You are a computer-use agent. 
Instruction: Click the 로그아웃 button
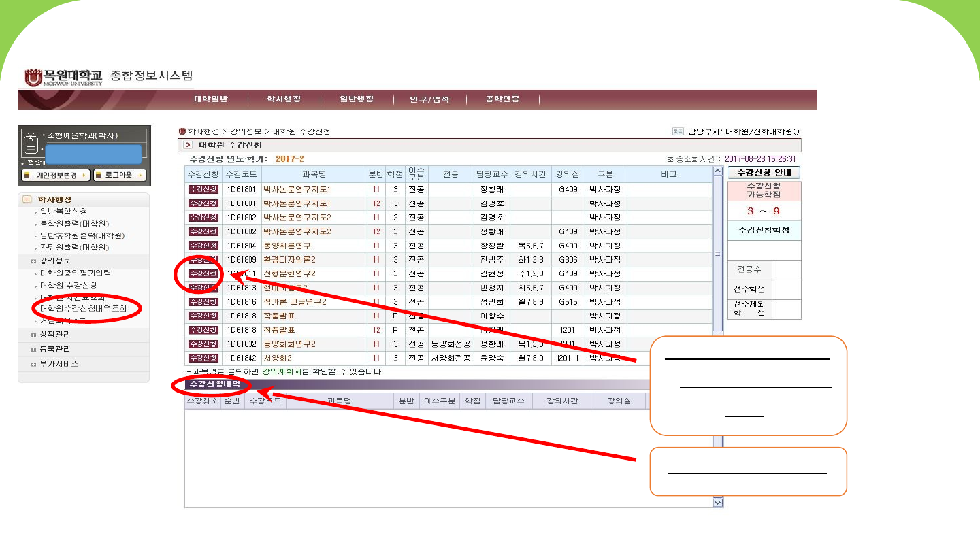120,176
